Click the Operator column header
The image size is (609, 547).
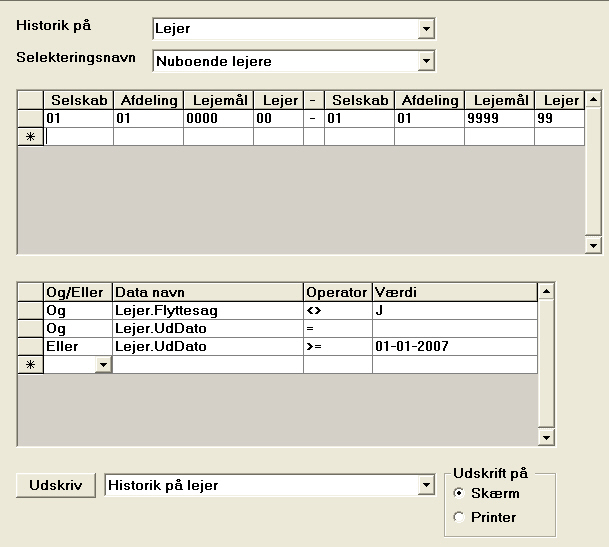click(x=337, y=291)
